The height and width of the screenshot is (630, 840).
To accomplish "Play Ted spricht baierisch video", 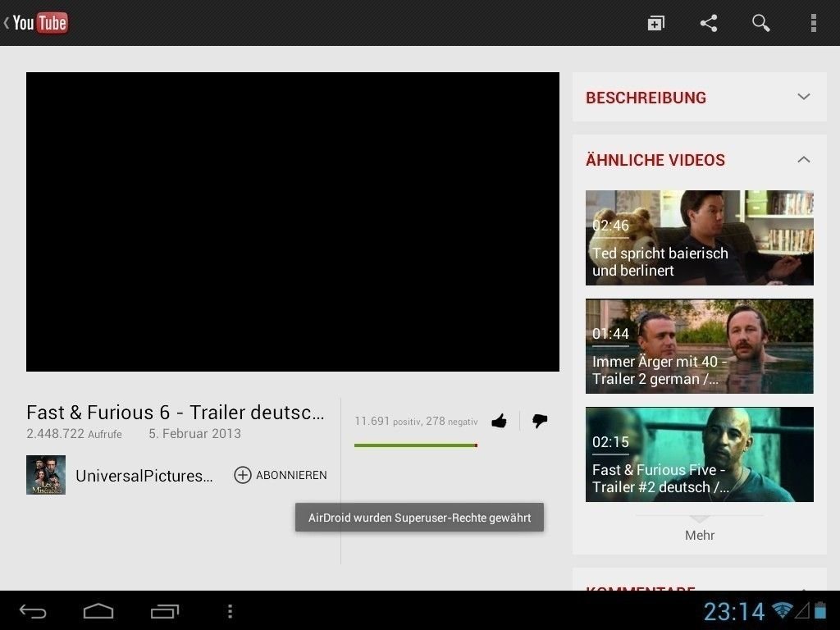I will [700, 238].
